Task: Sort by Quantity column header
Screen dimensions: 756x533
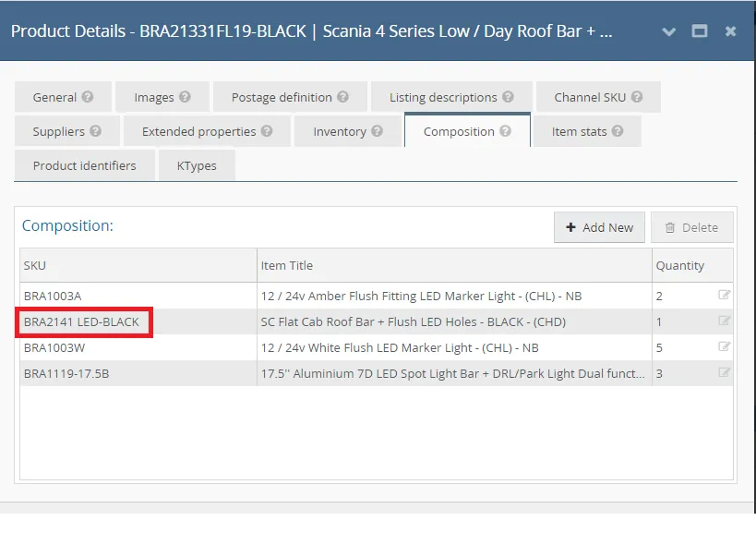Action: click(692, 265)
